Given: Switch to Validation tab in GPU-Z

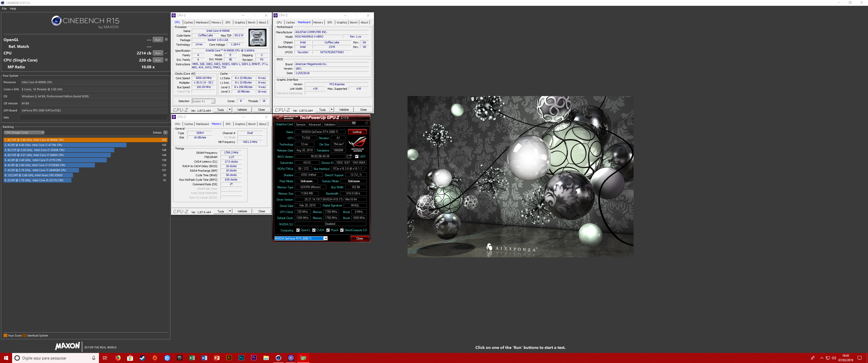Looking at the screenshot, I should [330, 124].
